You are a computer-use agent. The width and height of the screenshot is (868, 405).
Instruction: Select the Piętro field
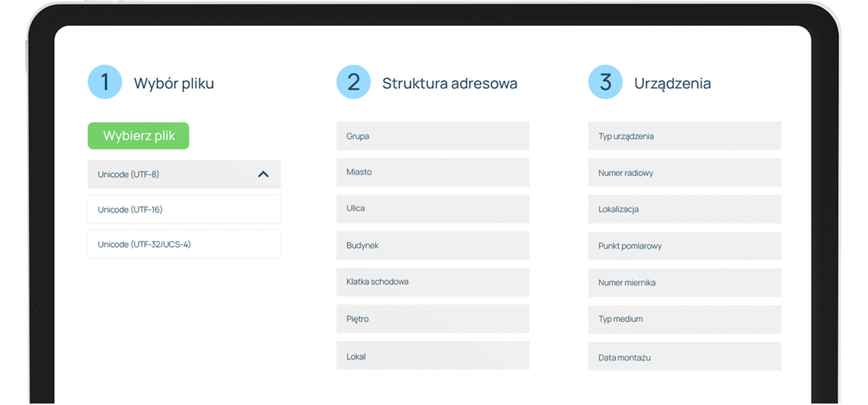tap(433, 319)
